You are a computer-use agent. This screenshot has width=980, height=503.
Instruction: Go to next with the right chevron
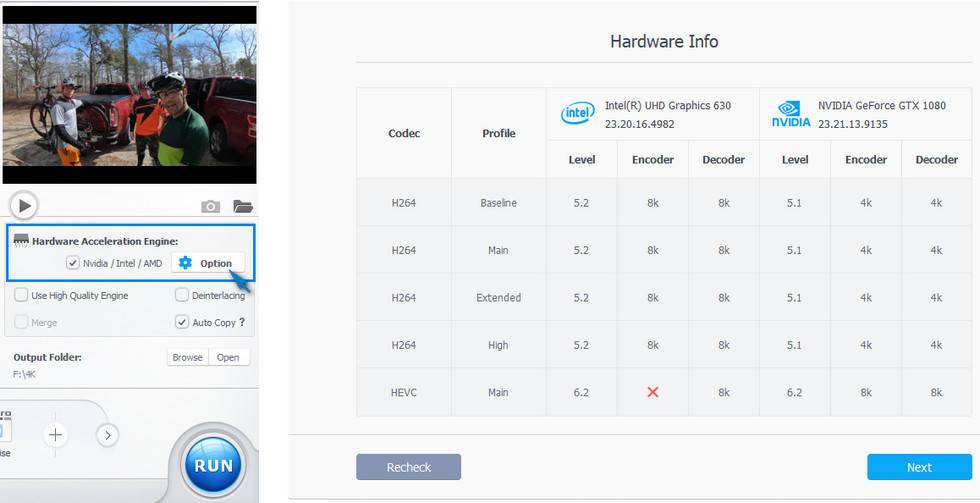pyautogui.click(x=108, y=435)
